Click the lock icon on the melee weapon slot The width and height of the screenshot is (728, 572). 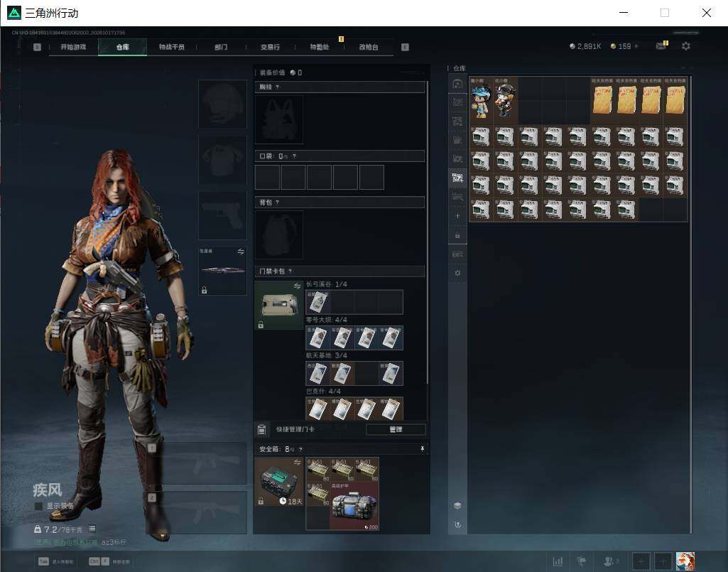pyautogui.click(x=204, y=291)
